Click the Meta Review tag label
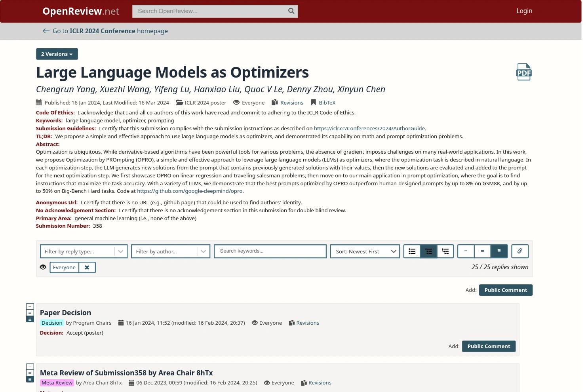 pos(57,382)
